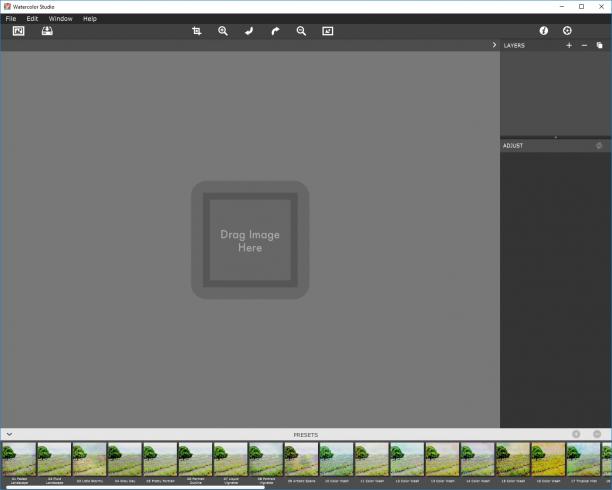Click the right round button in the Presets bar
612x490 pixels.
pyautogui.click(x=597, y=434)
